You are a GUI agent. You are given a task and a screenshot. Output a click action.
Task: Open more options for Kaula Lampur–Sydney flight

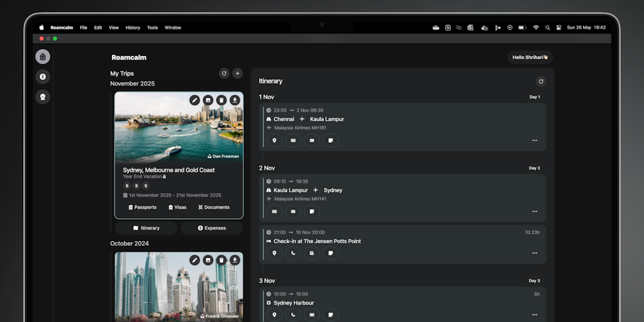(534, 211)
